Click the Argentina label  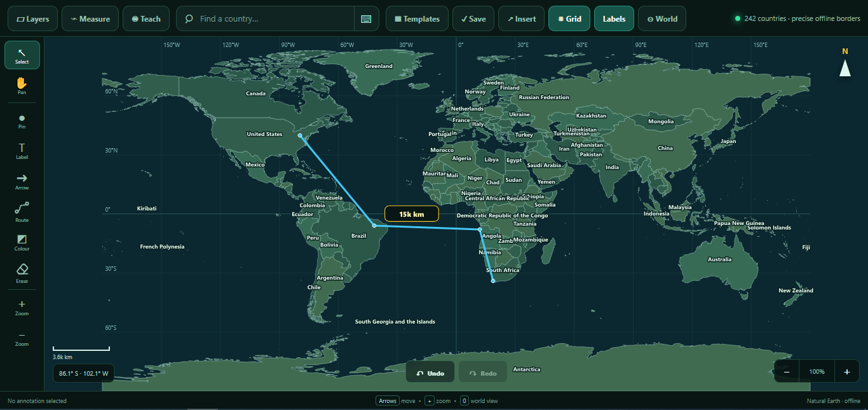click(330, 278)
